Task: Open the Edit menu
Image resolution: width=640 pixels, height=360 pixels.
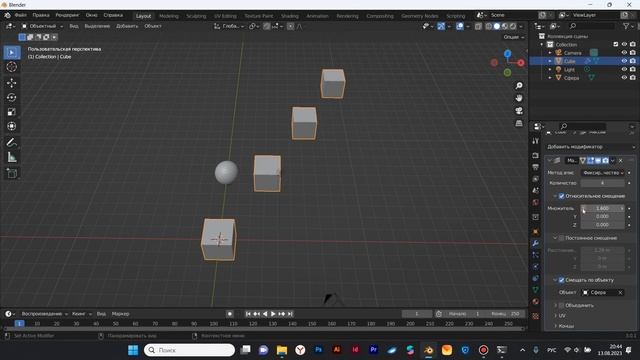Action: (x=41, y=15)
